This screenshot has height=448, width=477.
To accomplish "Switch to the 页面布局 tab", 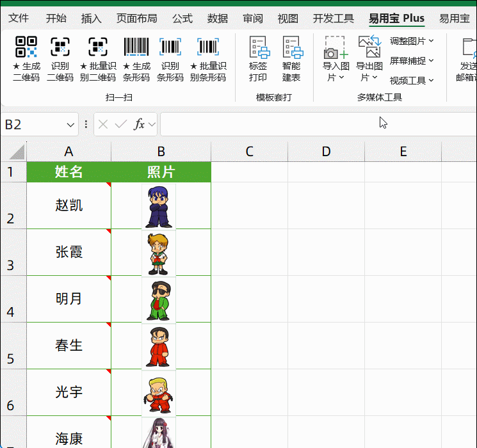I will [136, 19].
